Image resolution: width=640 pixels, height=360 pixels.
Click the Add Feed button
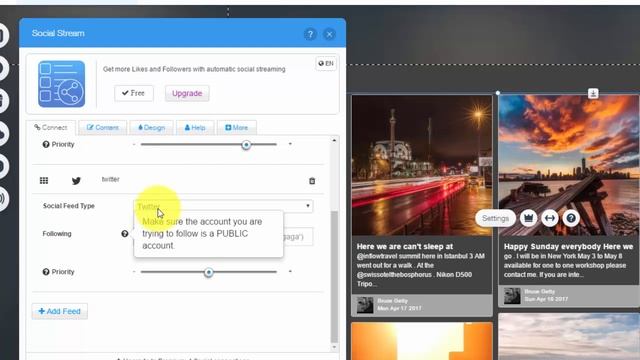[60, 311]
